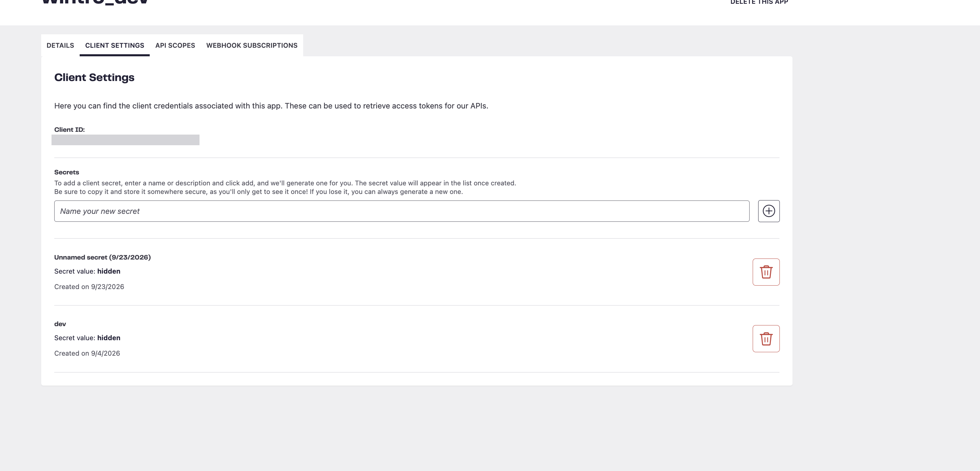Select the Client Settings tab
The width and height of the screenshot is (980, 471).
(114, 45)
